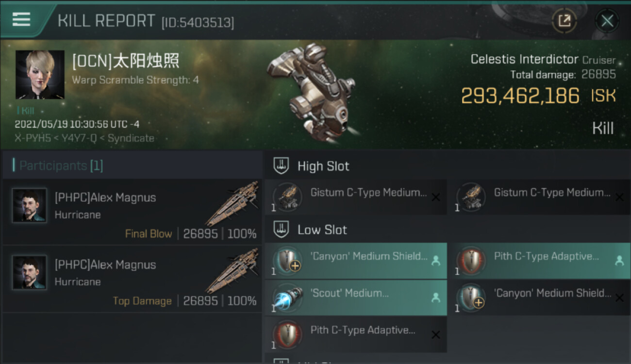Open the Participants [1] tab
631x364 pixels.
pos(58,165)
